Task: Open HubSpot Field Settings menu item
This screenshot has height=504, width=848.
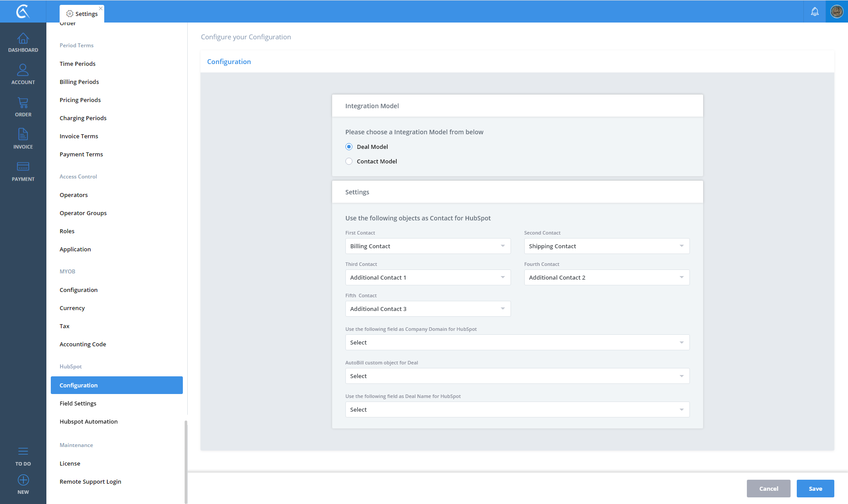Action: 78,403
